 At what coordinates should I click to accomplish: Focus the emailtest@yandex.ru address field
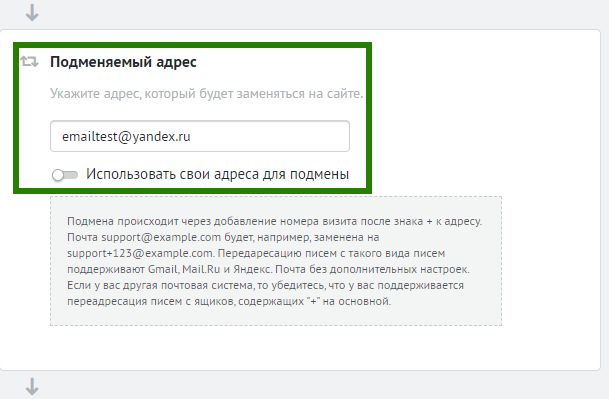200,136
